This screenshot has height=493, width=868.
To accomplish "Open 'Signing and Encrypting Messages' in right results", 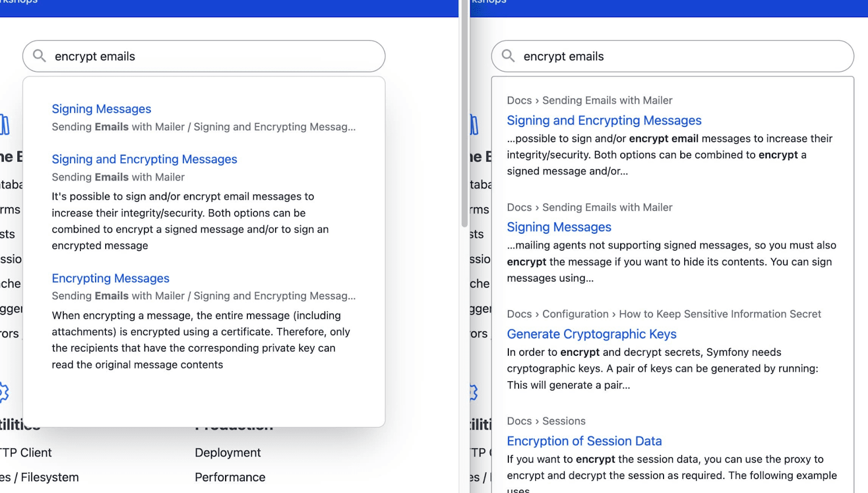I will [x=604, y=120].
